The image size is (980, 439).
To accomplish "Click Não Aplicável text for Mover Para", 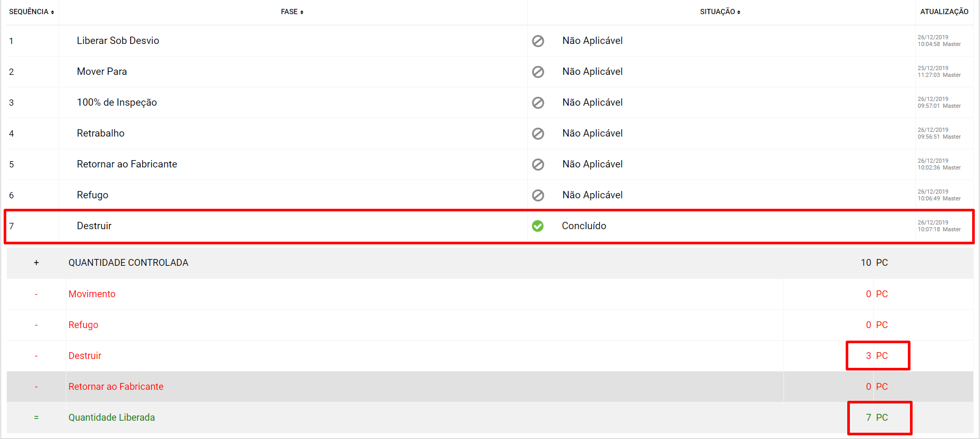I will (x=593, y=72).
